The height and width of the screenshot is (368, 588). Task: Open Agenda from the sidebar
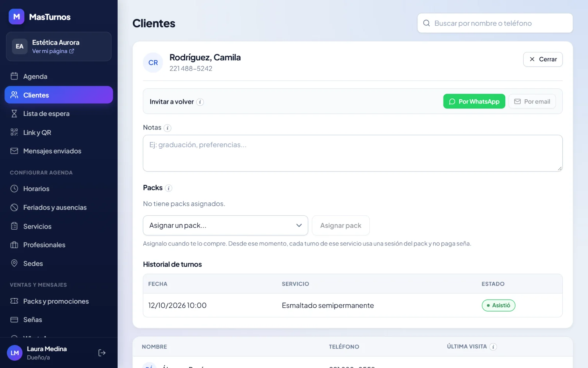pyautogui.click(x=59, y=76)
